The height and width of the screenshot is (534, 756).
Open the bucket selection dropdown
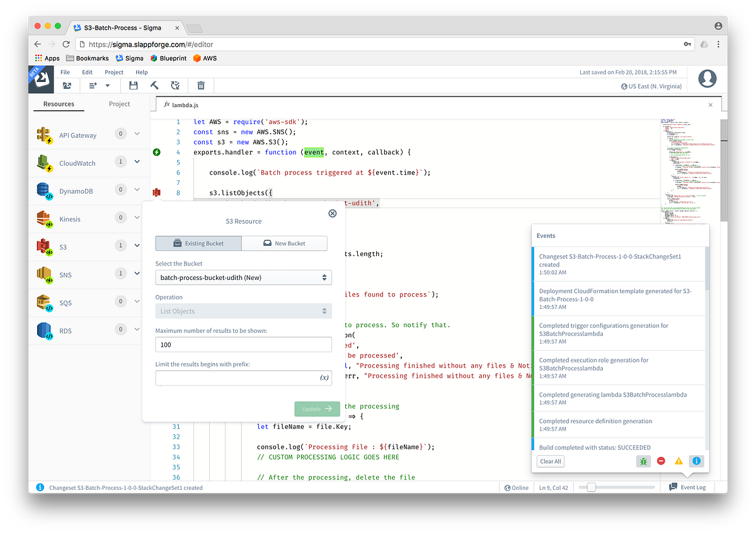pyautogui.click(x=244, y=277)
